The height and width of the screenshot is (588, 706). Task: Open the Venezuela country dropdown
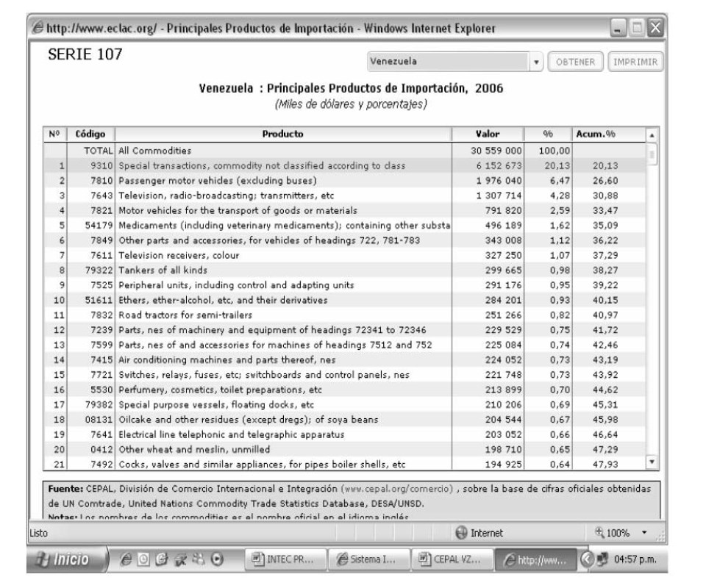click(x=535, y=62)
